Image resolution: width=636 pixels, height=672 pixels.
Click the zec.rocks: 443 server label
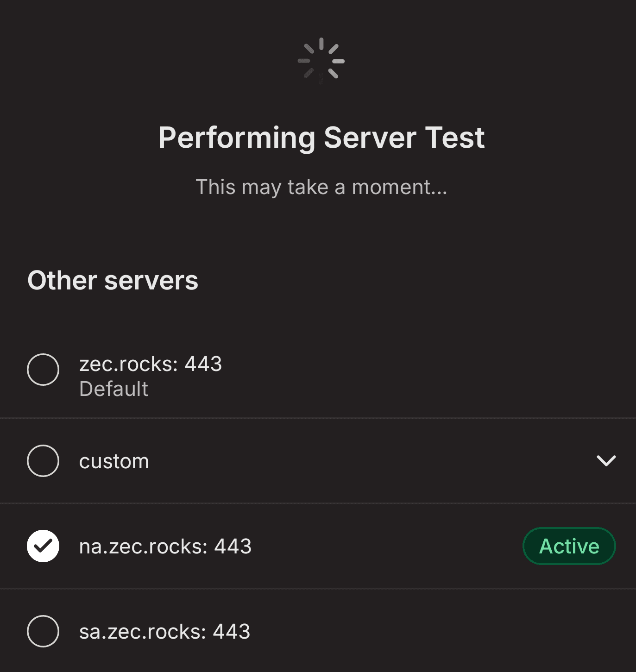pyautogui.click(x=151, y=364)
